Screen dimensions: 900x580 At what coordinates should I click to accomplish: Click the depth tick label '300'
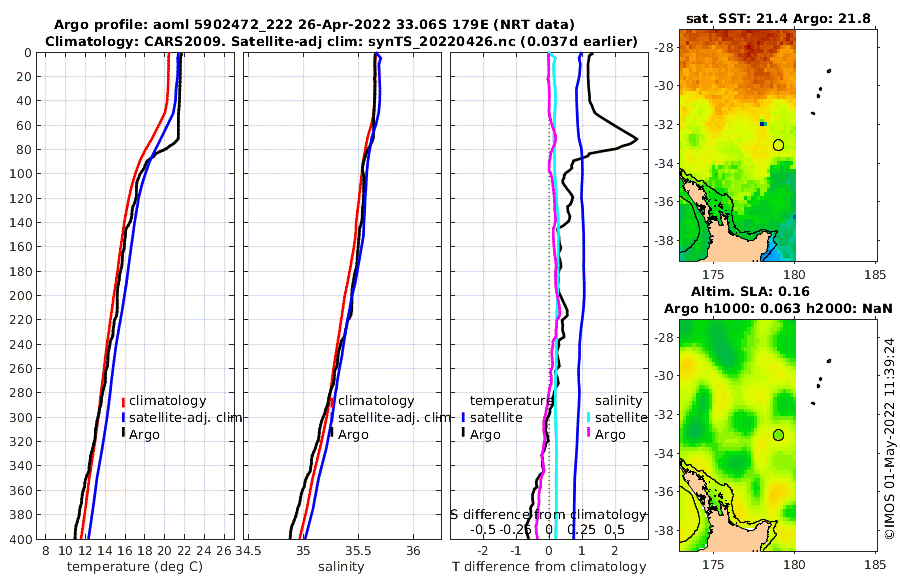(21, 417)
